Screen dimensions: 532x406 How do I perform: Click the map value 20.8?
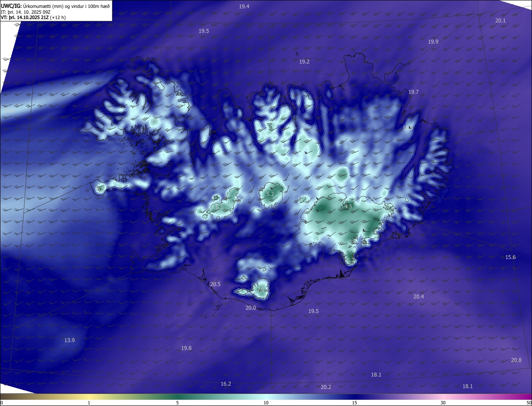[x=516, y=360]
